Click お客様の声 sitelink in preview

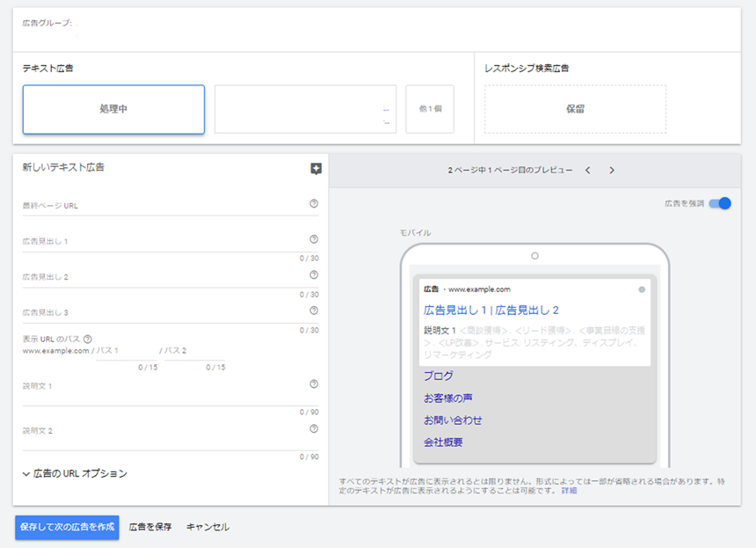click(x=448, y=398)
